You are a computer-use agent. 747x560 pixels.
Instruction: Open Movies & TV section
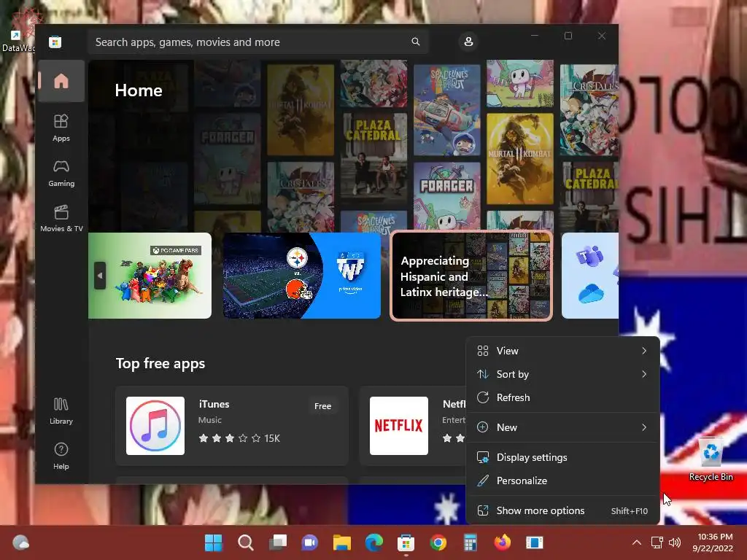coord(61,218)
